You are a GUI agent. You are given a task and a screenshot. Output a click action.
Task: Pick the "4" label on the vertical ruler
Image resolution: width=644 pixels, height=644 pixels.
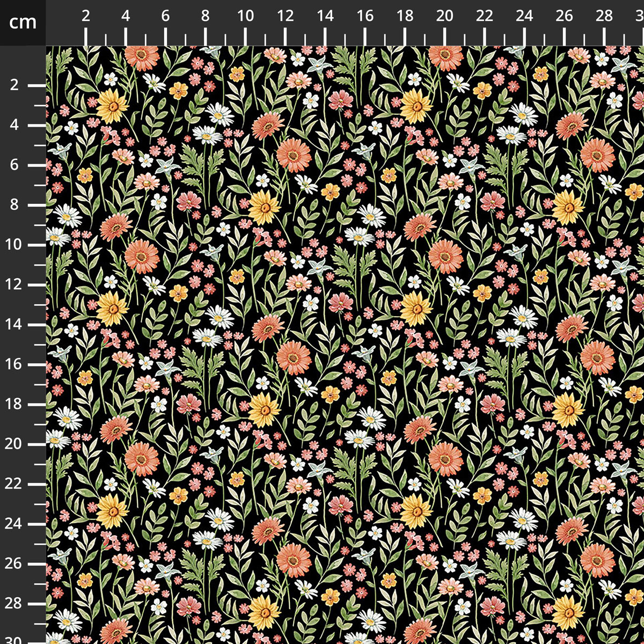[x=14, y=125]
